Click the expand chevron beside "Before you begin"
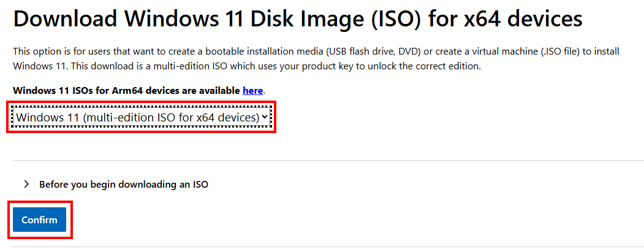Image resolution: width=644 pixels, height=249 pixels. click(x=26, y=184)
